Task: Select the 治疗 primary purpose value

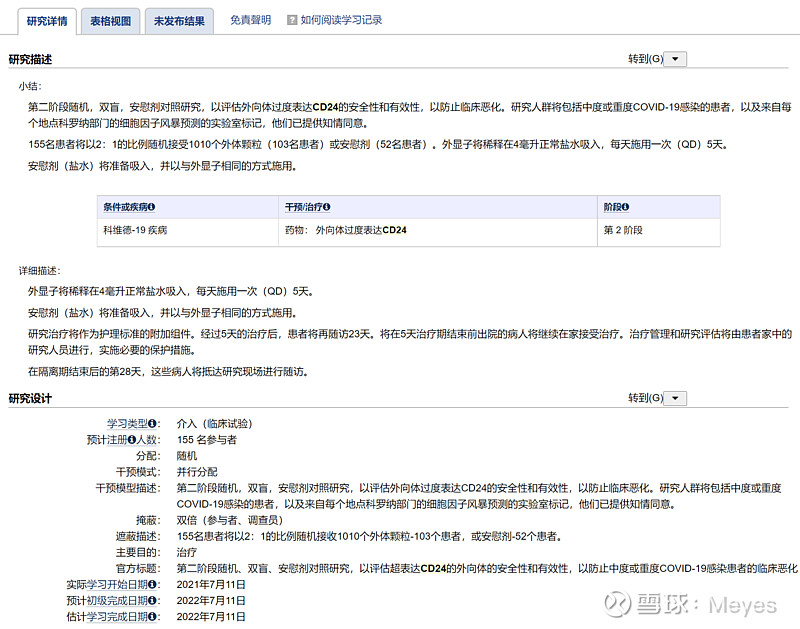Action: (x=187, y=552)
